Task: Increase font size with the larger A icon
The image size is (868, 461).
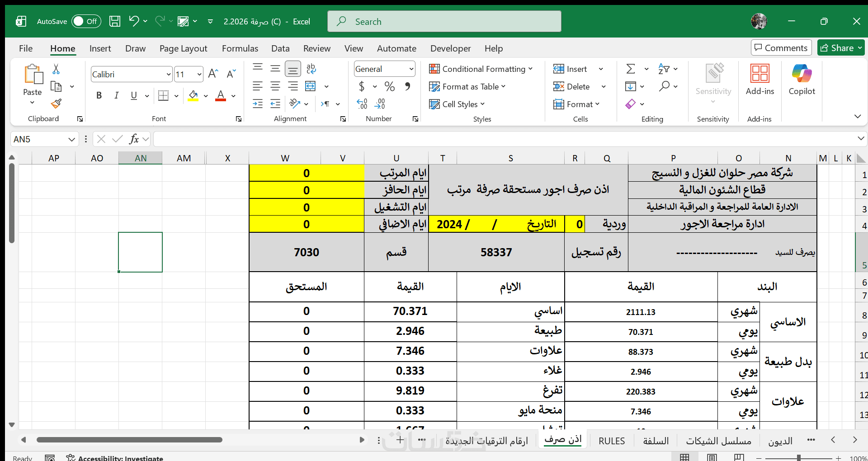Action: tap(213, 74)
